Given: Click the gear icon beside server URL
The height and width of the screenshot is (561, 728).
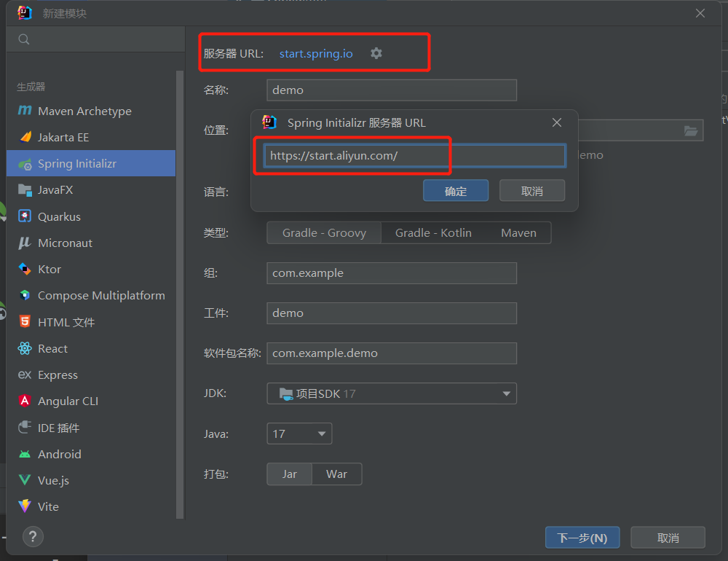Looking at the screenshot, I should [x=376, y=53].
